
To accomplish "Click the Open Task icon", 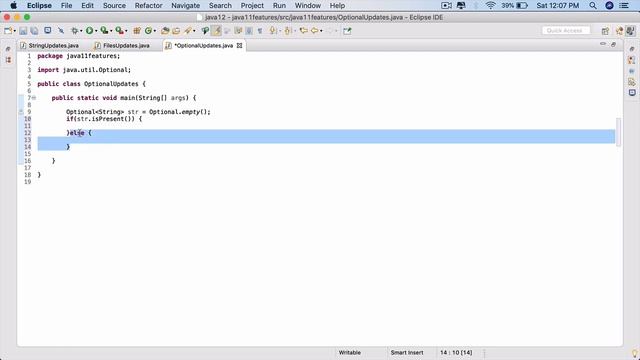I will coord(176,31).
